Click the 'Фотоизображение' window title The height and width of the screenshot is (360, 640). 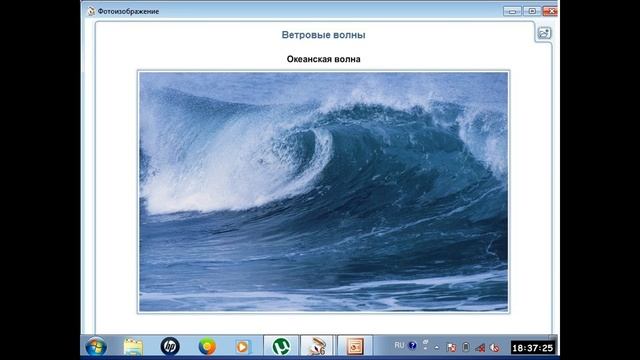(128, 11)
